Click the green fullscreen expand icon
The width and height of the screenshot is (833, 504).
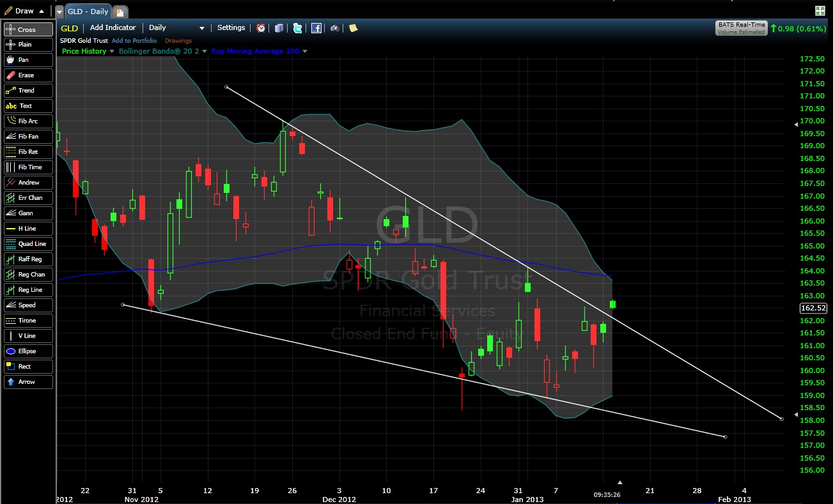[820, 10]
